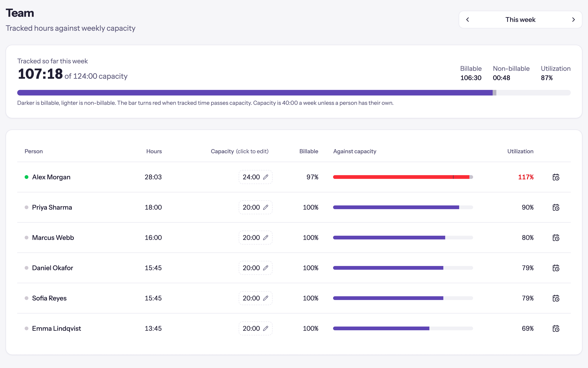The width and height of the screenshot is (588, 368).
Task: Select the Alex Morgan name
Action: 51,177
